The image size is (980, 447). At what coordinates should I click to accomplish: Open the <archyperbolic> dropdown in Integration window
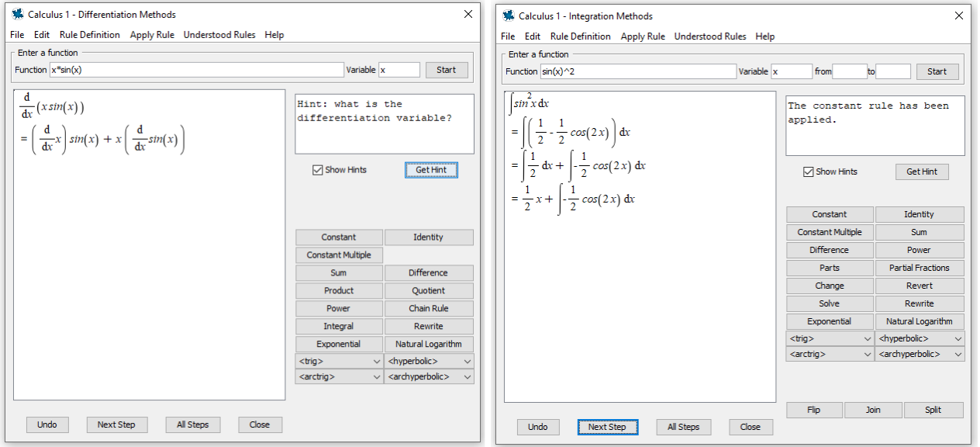(920, 354)
